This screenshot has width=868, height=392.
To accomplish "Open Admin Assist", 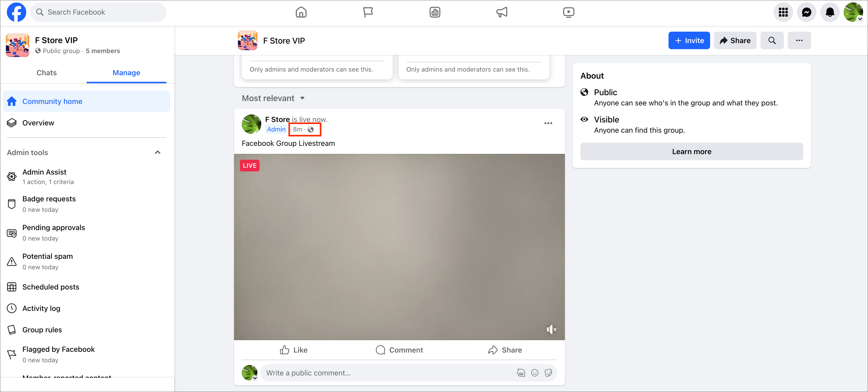I will (87, 177).
